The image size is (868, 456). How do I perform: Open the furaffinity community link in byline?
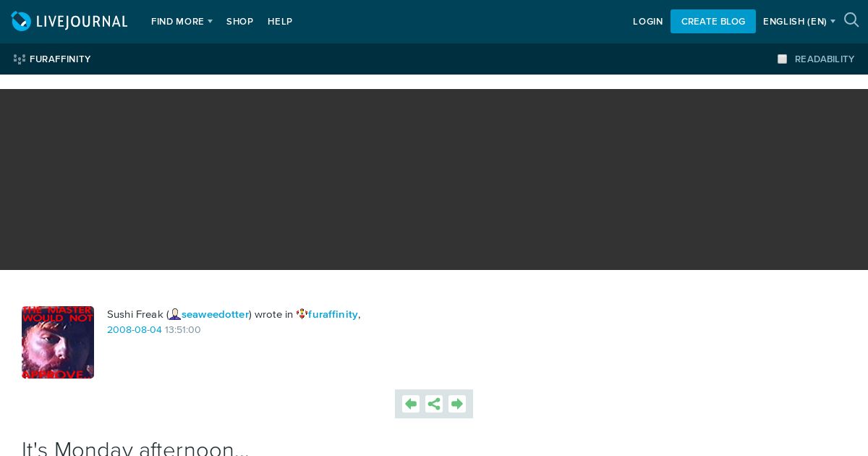[x=333, y=314]
